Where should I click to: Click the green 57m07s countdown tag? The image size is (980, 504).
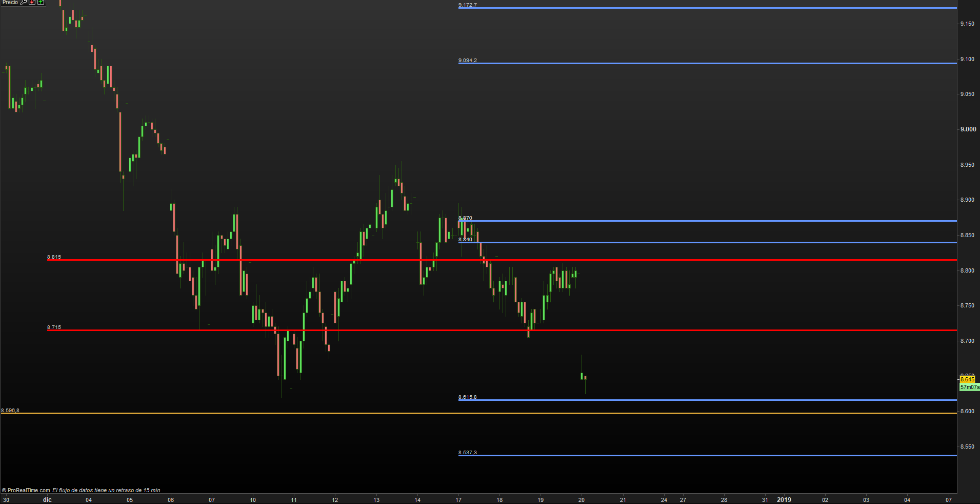pos(969,387)
